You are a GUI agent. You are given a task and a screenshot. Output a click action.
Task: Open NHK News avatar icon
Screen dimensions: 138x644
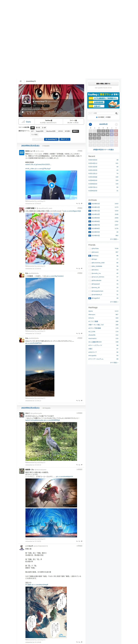point(22,153)
